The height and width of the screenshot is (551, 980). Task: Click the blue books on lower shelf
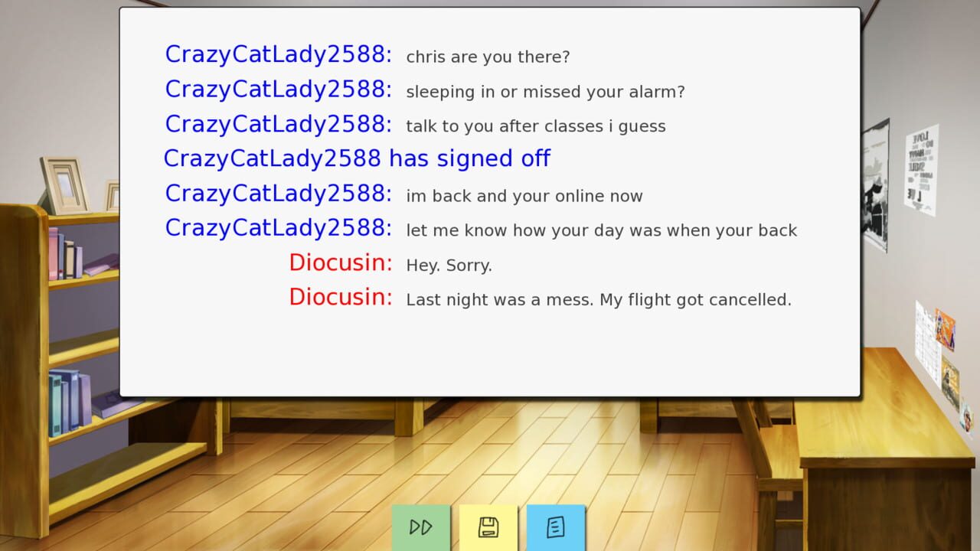point(69,402)
